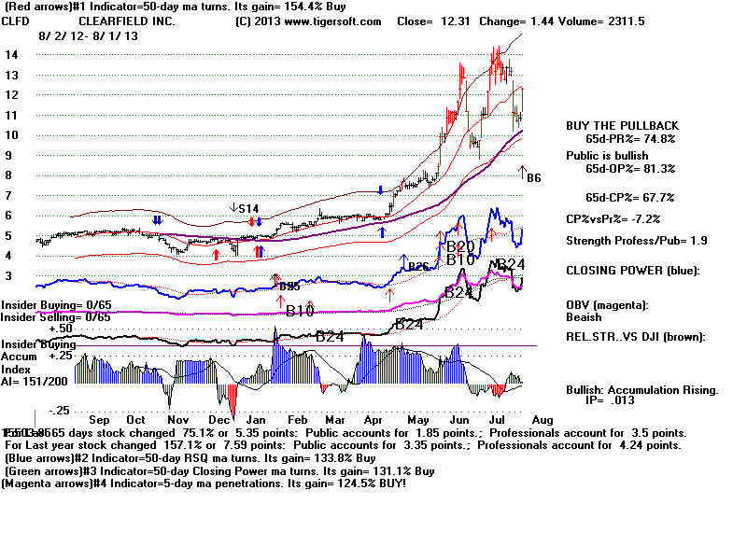Select the -.25 accumulation scale label
Screen dimensions: 747x560
(x=59, y=411)
